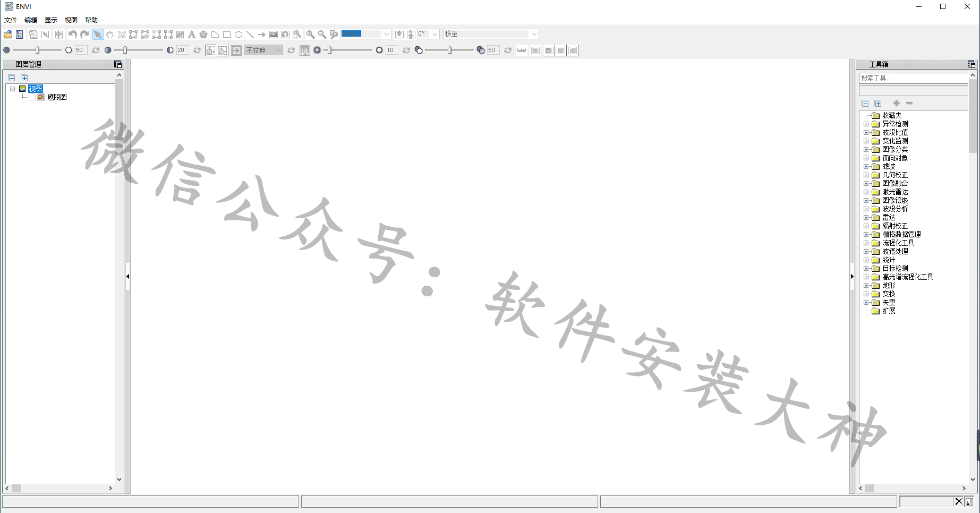Select the polyline annotation tool
Image resolution: width=980 pixels, height=513 pixels.
click(x=250, y=35)
